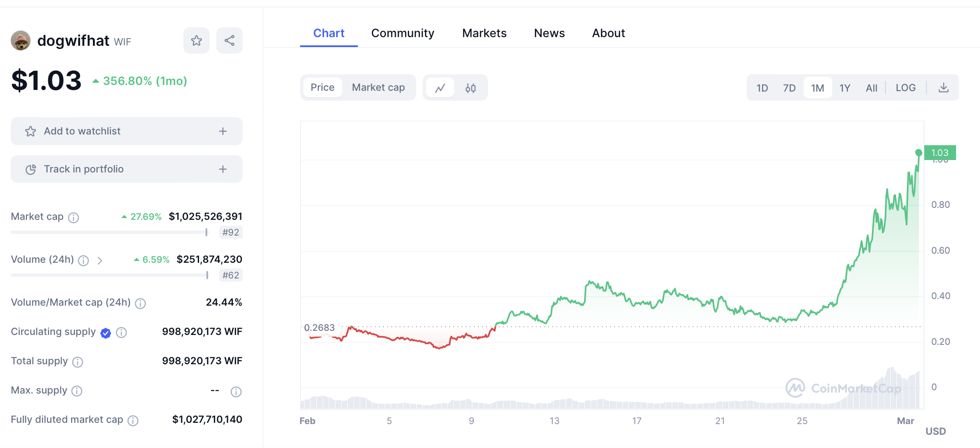This screenshot has width=980, height=448.
Task: Click the Market cap info icon
Action: tap(73, 217)
